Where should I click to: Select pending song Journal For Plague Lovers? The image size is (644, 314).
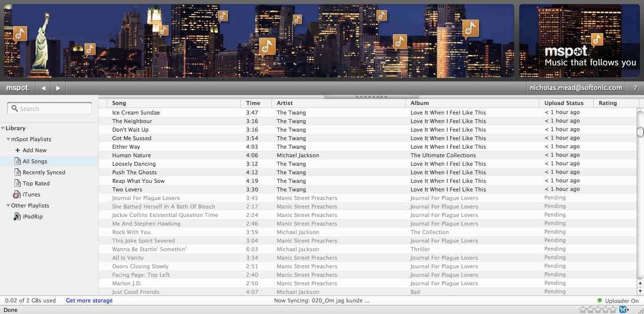(146, 198)
